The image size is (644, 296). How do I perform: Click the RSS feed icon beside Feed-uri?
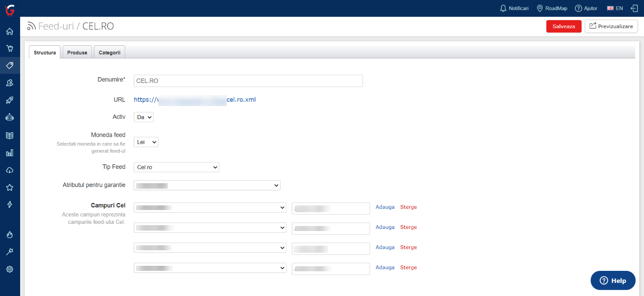coord(31,26)
